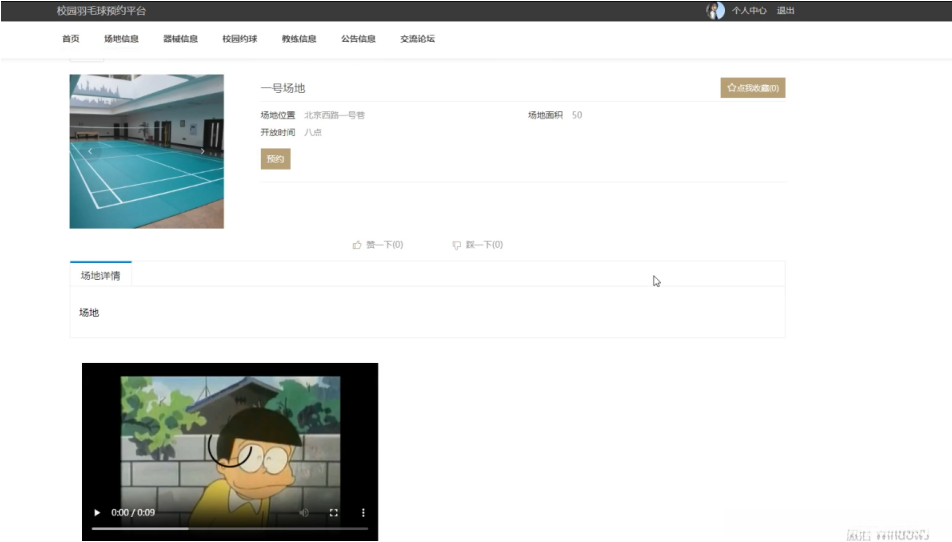Click the 八点 opening time value
The height and width of the screenshot is (542, 952).
313,132
